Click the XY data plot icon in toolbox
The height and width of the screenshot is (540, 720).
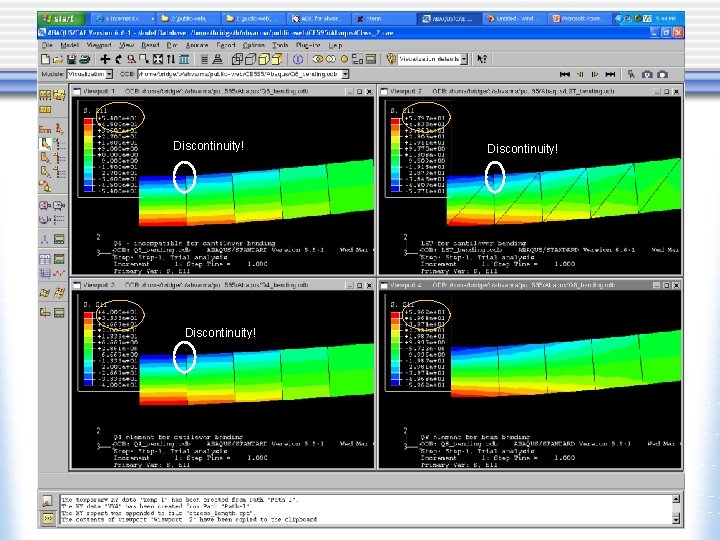tap(59, 273)
